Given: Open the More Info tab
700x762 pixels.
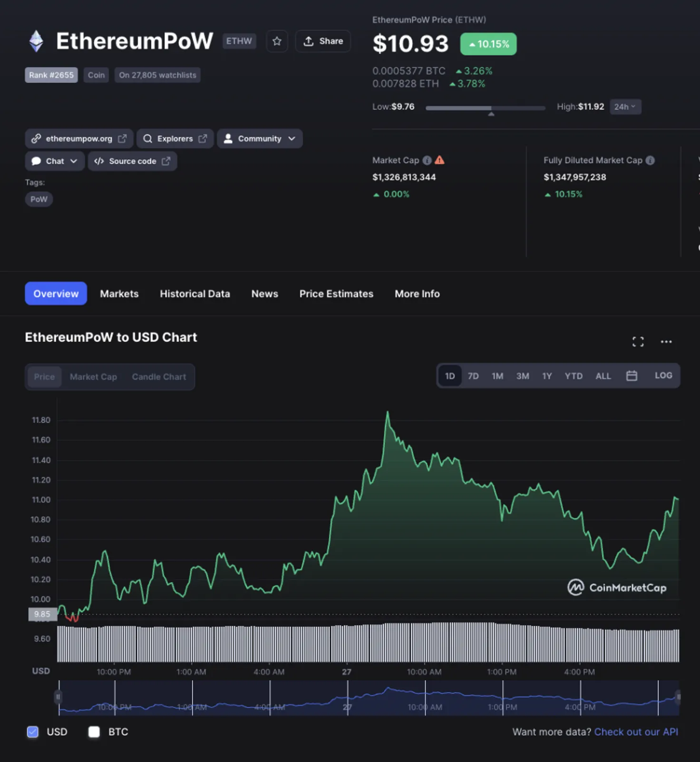Looking at the screenshot, I should (417, 294).
